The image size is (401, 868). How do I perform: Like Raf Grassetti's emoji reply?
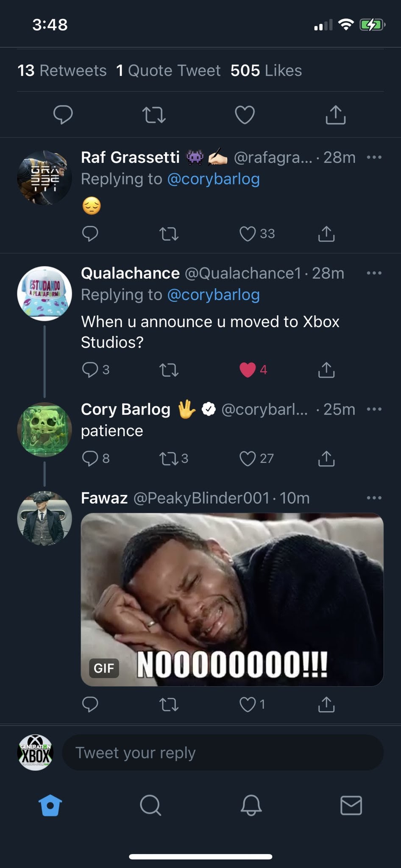tap(248, 234)
